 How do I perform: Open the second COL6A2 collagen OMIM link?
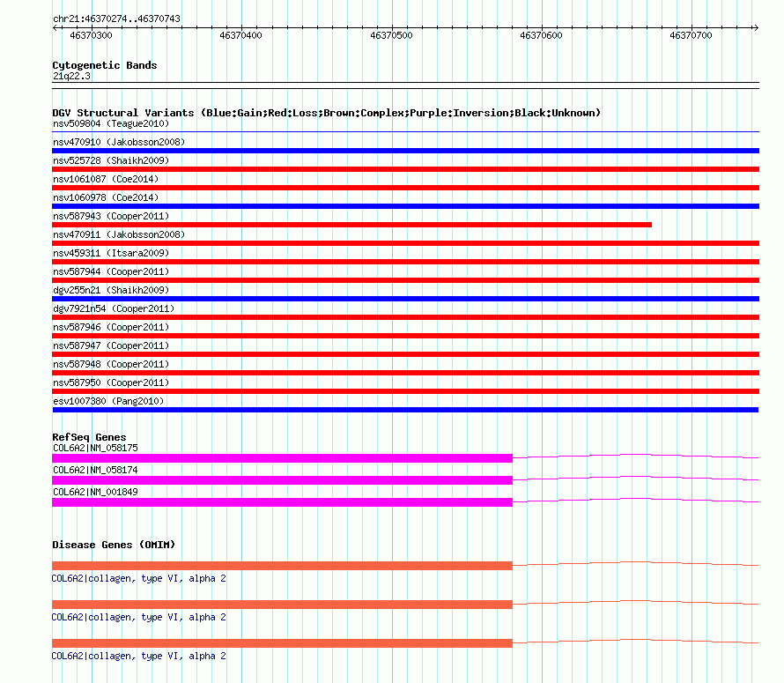tap(139, 618)
